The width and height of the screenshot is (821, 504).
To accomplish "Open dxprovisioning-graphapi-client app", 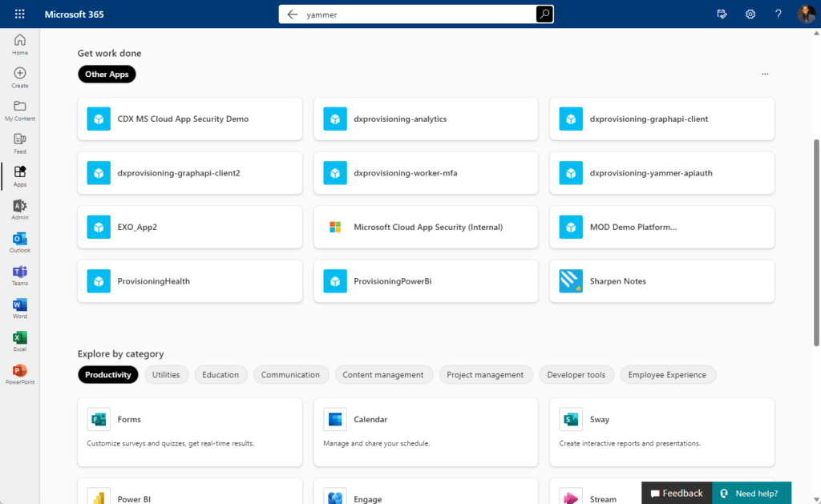I will 661,119.
